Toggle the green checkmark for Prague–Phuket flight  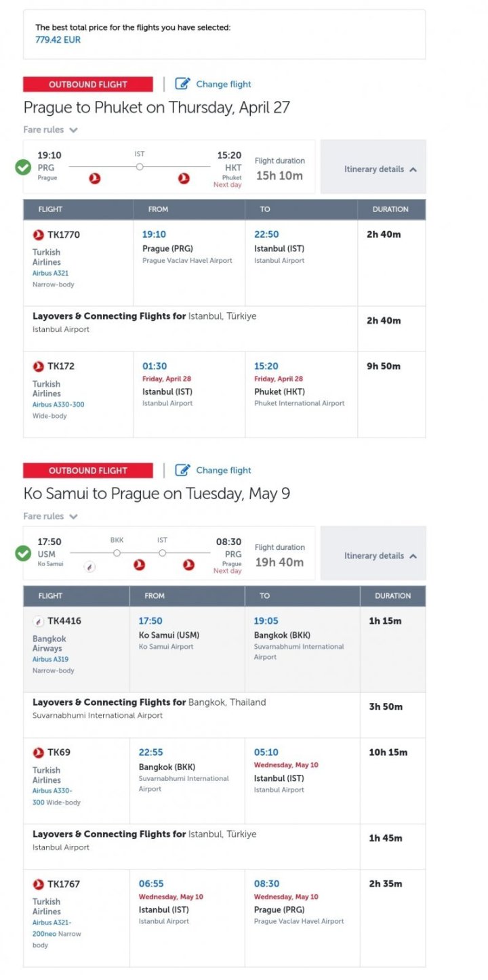coord(24,167)
